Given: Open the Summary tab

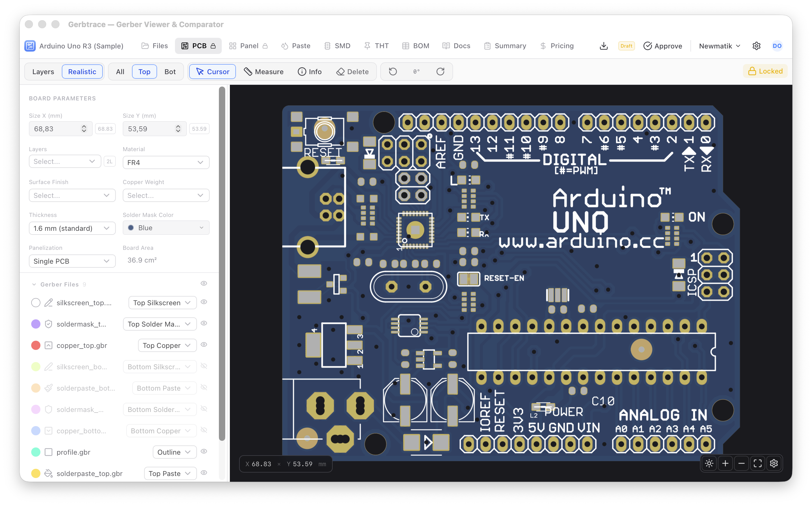Looking at the screenshot, I should pyautogui.click(x=505, y=46).
